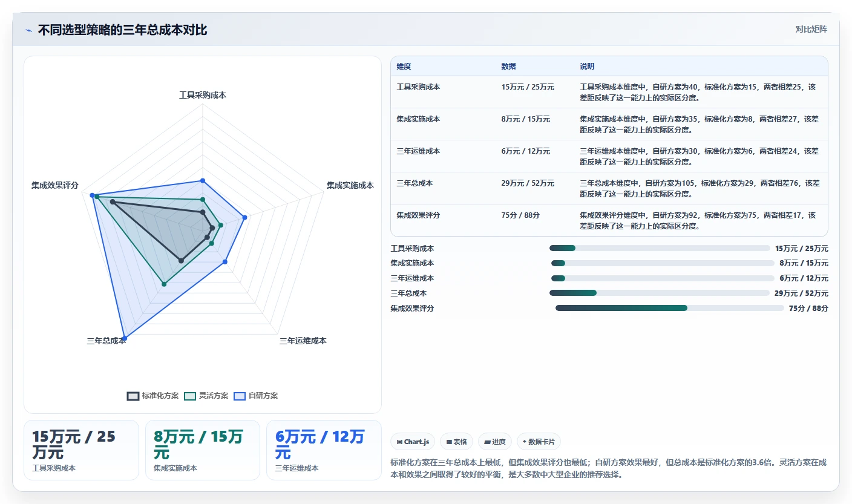Select the 集成效果评分 table row label
Screen dimensions: 852x504
click(x=418, y=215)
